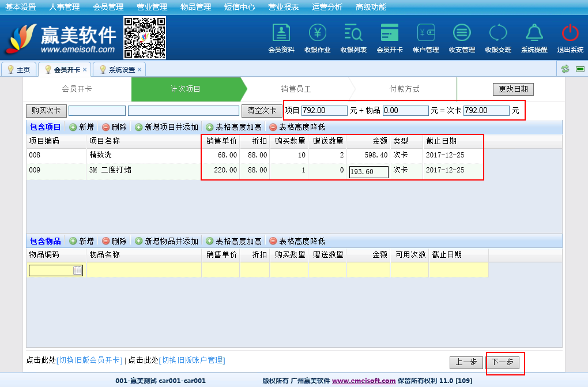
Task: Select the 会员开卡 toolbar icon
Action: point(390,38)
